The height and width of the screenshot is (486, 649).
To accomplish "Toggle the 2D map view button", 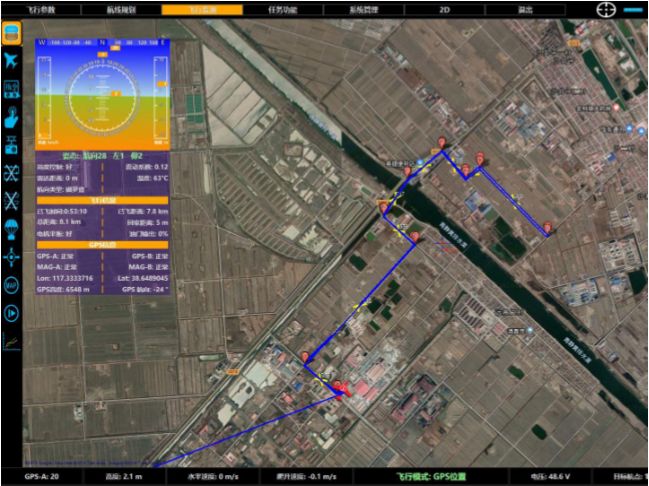I will pos(445,8).
